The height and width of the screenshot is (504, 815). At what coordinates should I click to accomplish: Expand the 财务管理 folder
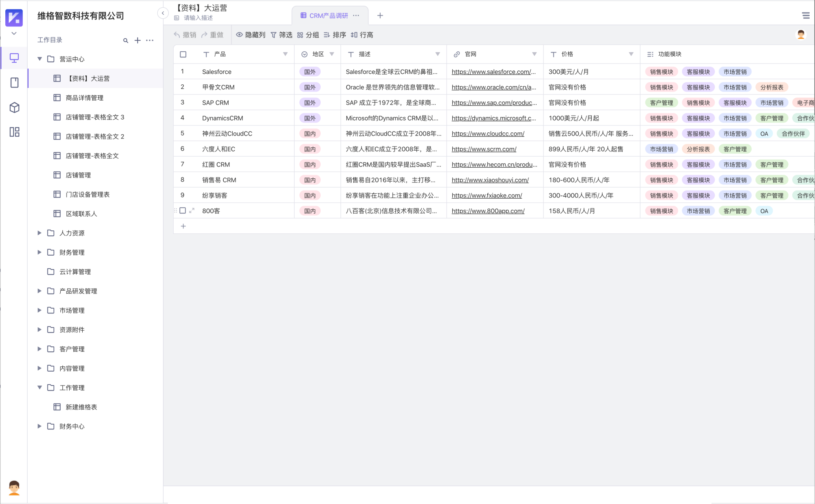point(40,252)
